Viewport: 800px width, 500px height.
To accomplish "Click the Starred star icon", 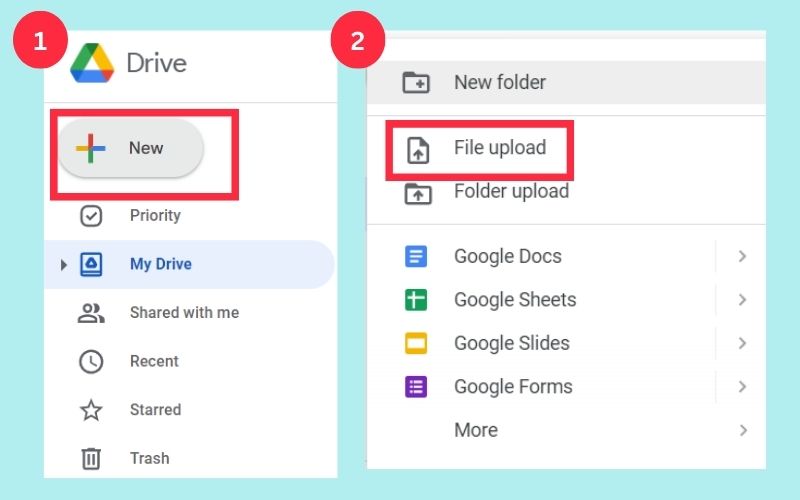I will (91, 410).
